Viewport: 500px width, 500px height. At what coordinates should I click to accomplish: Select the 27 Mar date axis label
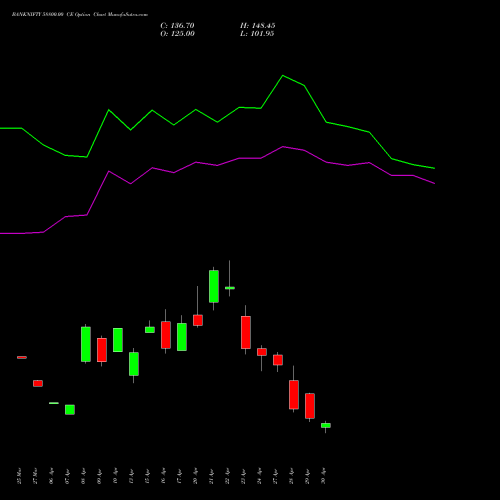click(x=35, y=476)
